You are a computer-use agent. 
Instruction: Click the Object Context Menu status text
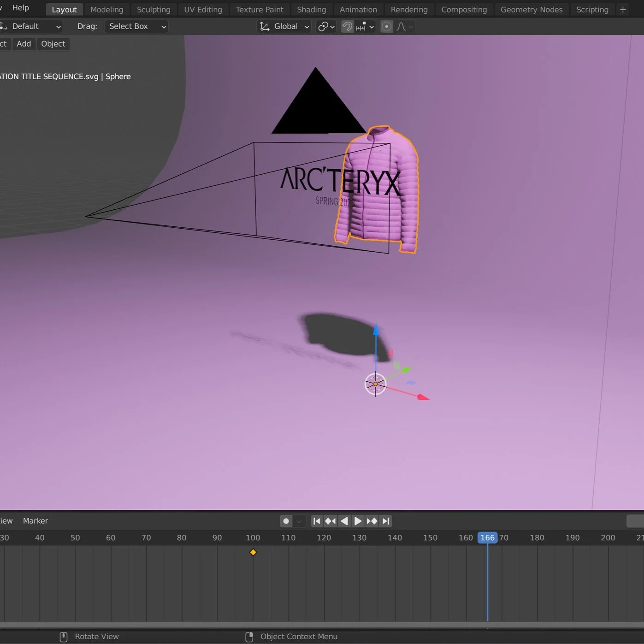(299, 637)
